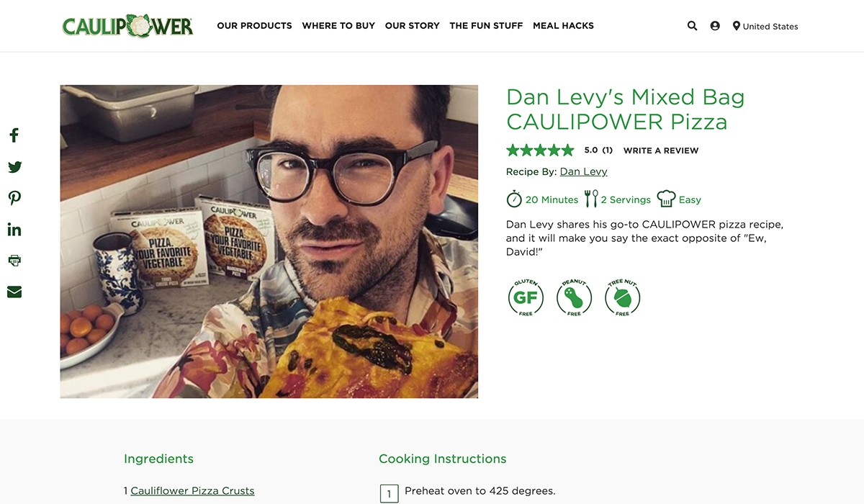Image resolution: width=864 pixels, height=504 pixels.
Task: Open the Our Products menu
Action: coord(254,25)
